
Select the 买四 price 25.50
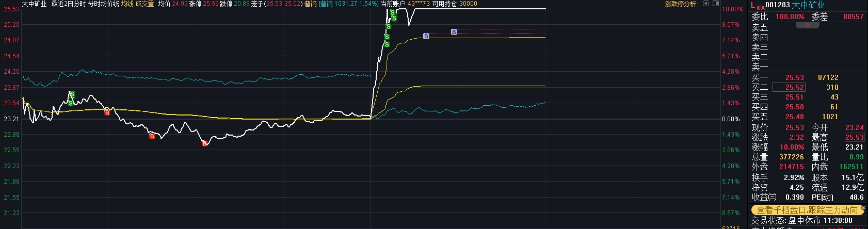(795, 107)
